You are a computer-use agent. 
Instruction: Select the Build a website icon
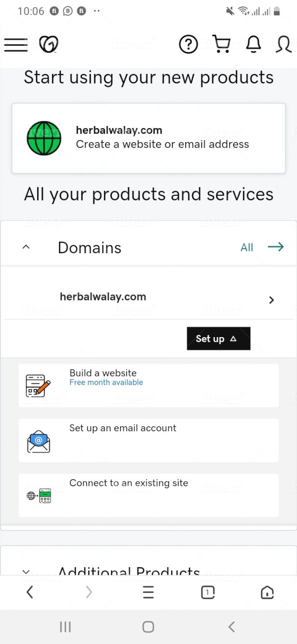38,385
